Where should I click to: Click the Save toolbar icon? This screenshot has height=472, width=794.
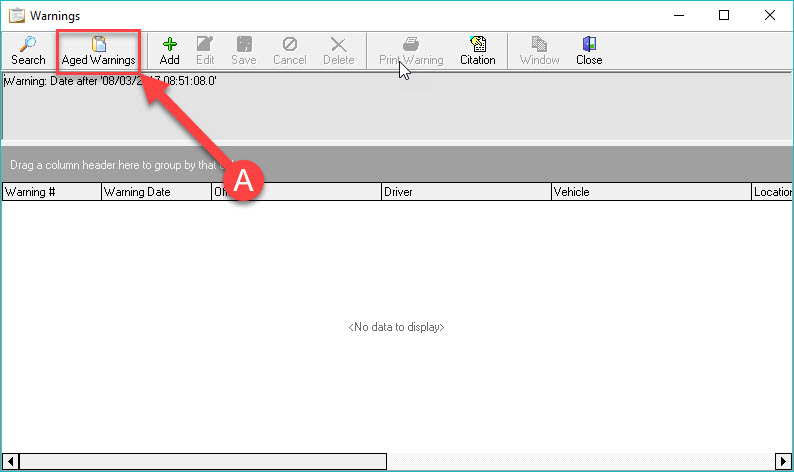pyautogui.click(x=243, y=44)
